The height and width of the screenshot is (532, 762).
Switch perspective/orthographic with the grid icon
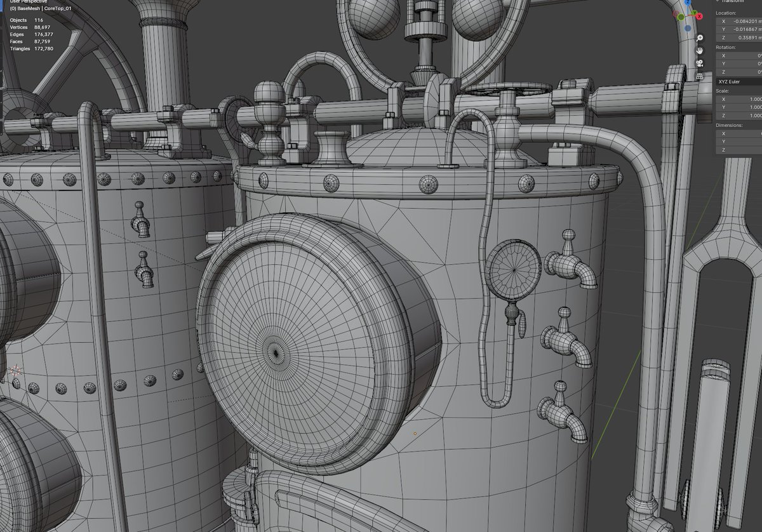700,76
